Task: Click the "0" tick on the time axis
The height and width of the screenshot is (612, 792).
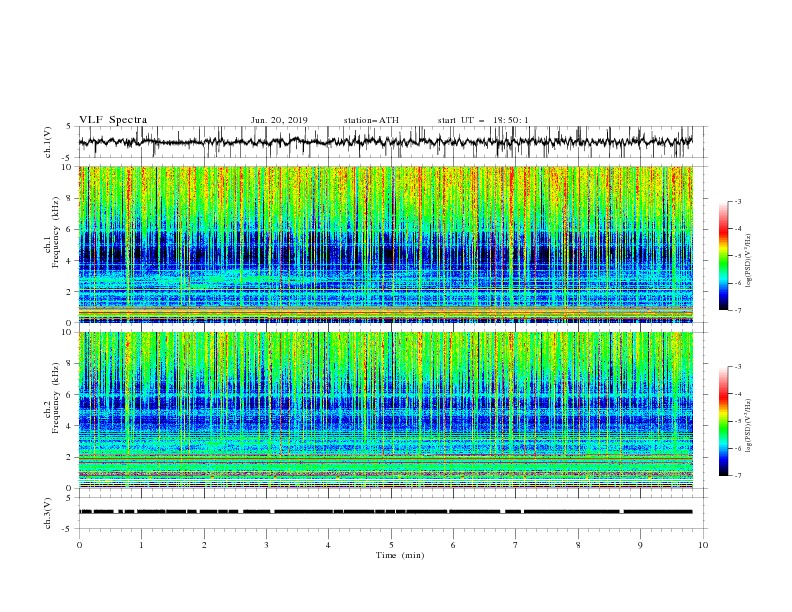Action: [x=79, y=545]
